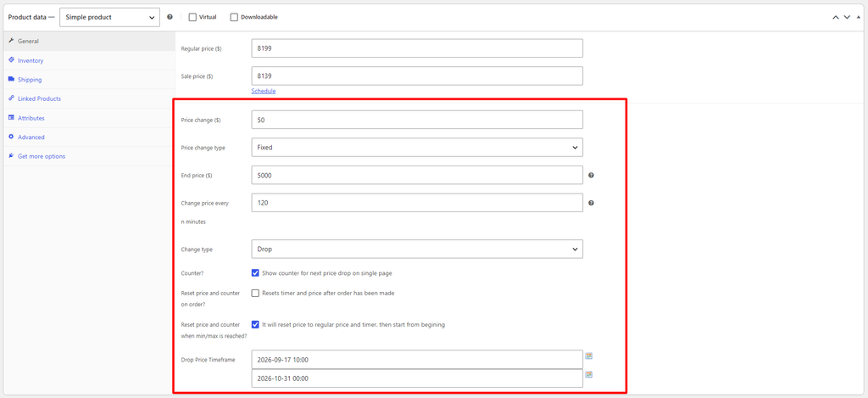868x398 pixels.
Task: Select the Attributes tab
Action: pyautogui.click(x=89, y=118)
